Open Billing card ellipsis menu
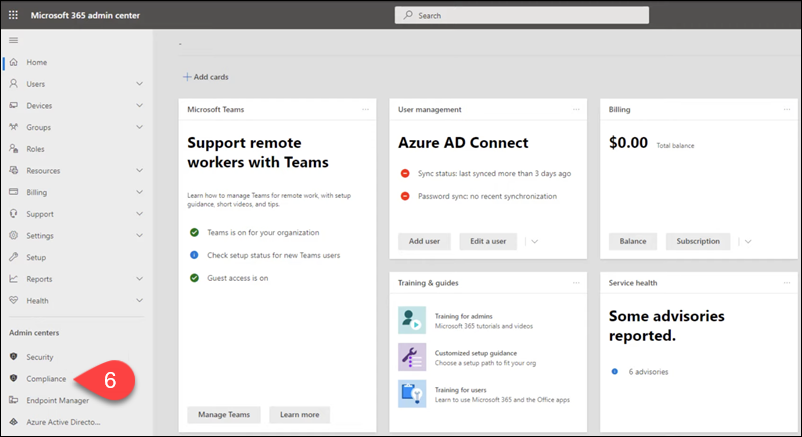The image size is (802, 437). (x=787, y=109)
